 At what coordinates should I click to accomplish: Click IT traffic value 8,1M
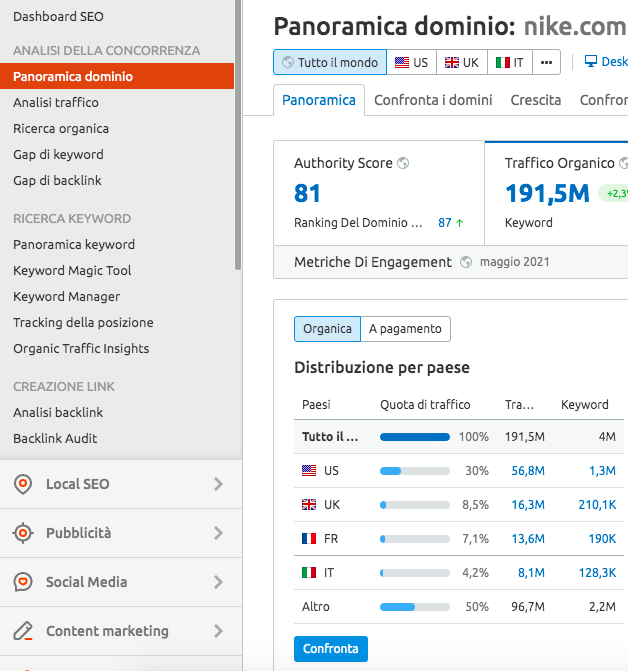click(x=531, y=573)
